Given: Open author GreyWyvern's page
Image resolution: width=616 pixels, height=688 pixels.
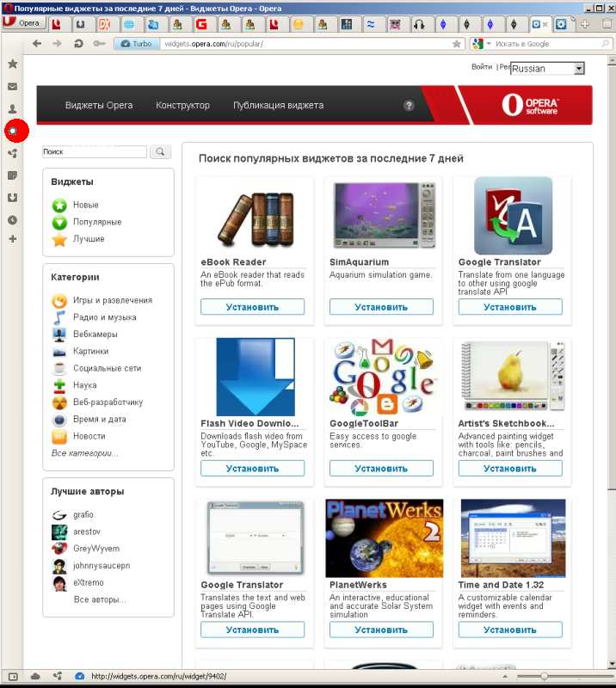Looking at the screenshot, I should (96, 549).
